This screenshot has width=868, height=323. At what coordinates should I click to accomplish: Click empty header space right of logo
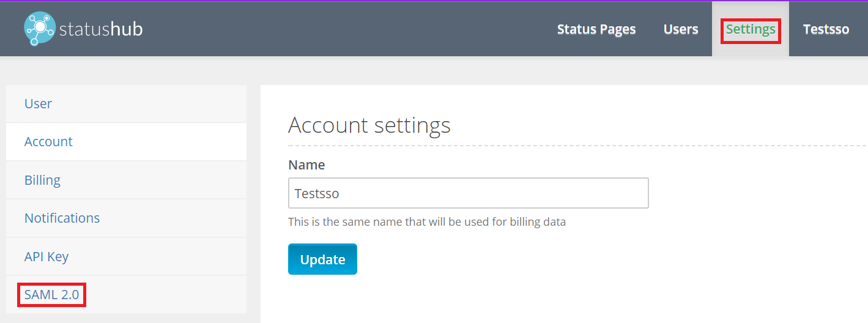(343, 29)
